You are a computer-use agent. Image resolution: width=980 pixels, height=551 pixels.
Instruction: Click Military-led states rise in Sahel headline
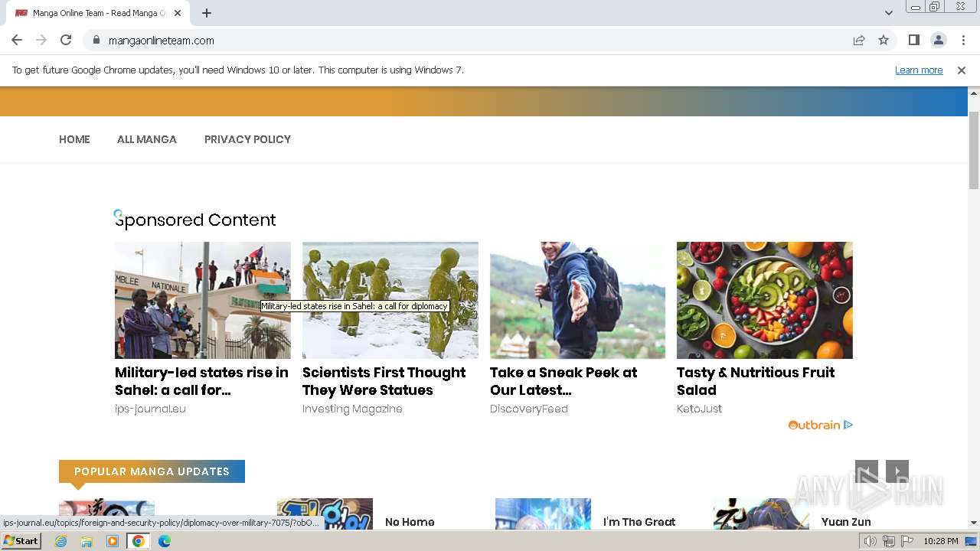point(201,381)
